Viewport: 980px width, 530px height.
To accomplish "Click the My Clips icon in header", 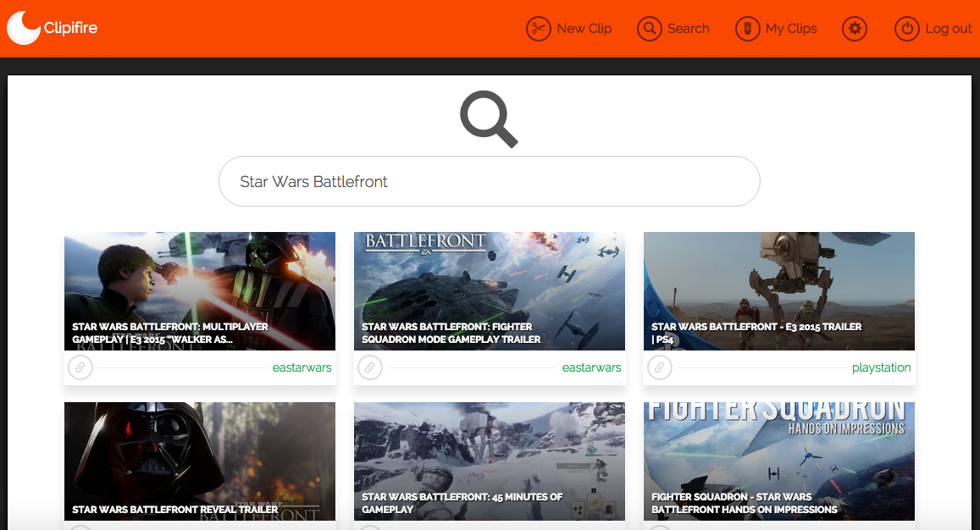I will [x=748, y=29].
